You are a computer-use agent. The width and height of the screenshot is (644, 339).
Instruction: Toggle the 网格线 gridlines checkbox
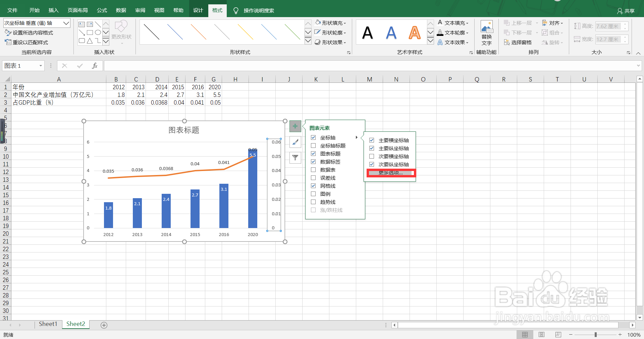click(313, 186)
